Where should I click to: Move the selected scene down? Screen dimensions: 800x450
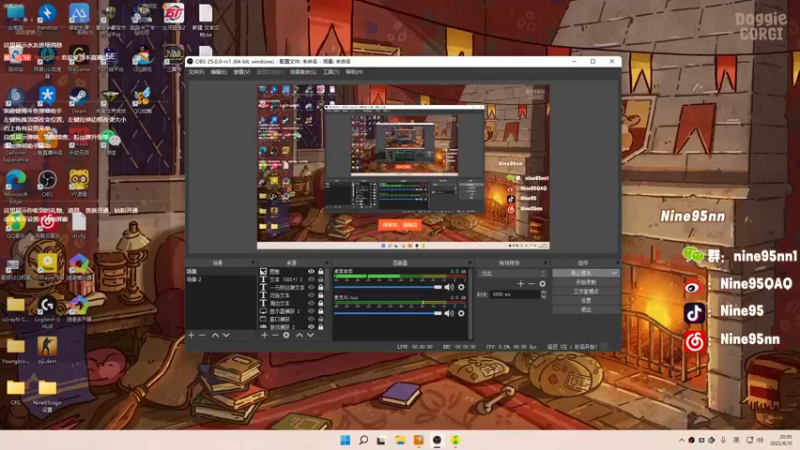[226, 335]
